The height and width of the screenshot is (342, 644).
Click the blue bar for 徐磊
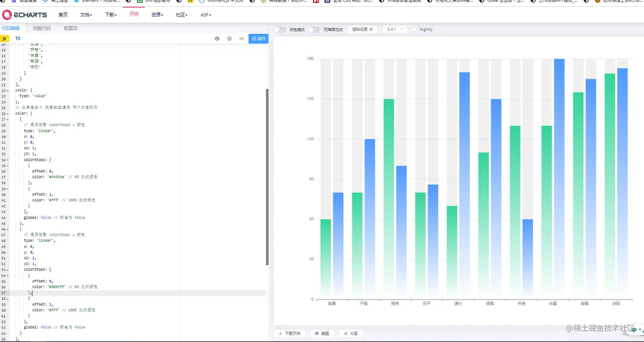point(560,179)
